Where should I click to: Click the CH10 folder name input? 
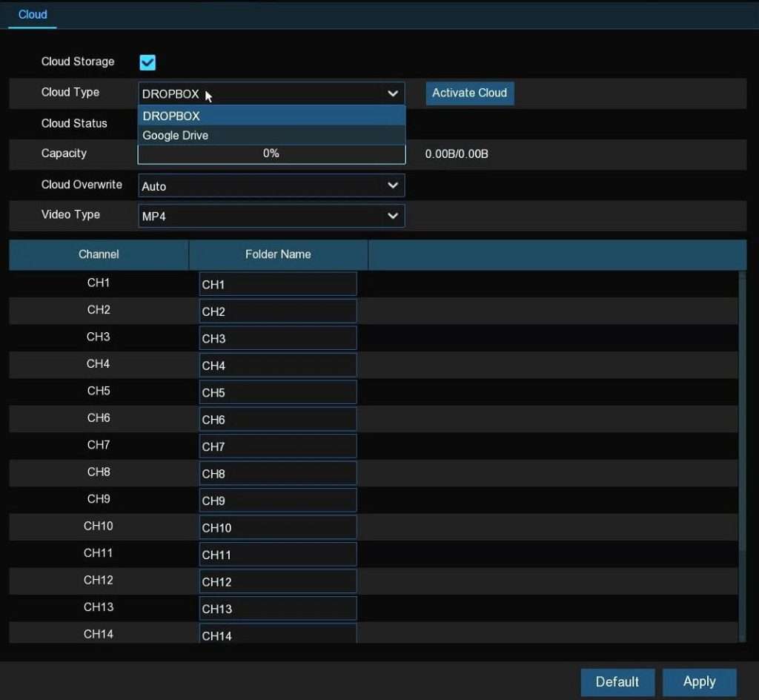pos(277,527)
